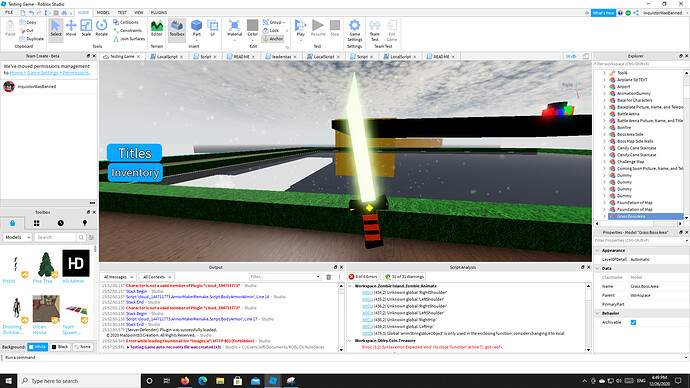Start a Team Test
This screenshot has height=388, width=690.
[x=374, y=30]
